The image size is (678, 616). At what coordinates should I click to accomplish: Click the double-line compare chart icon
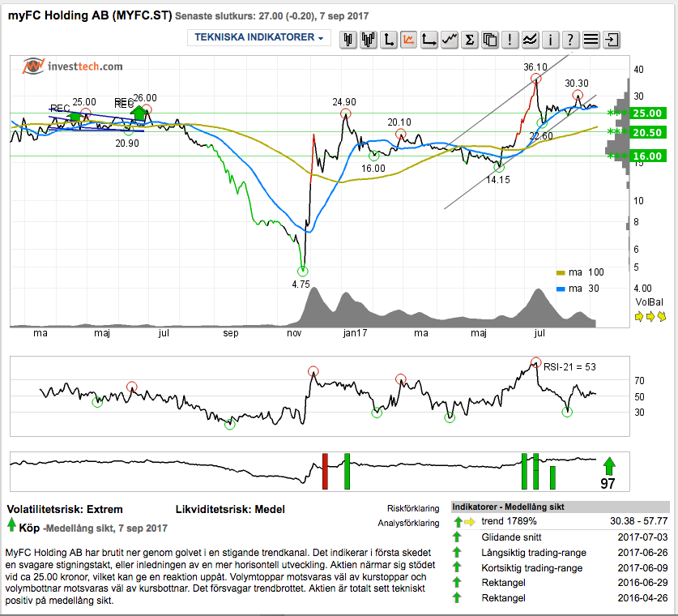(530, 40)
